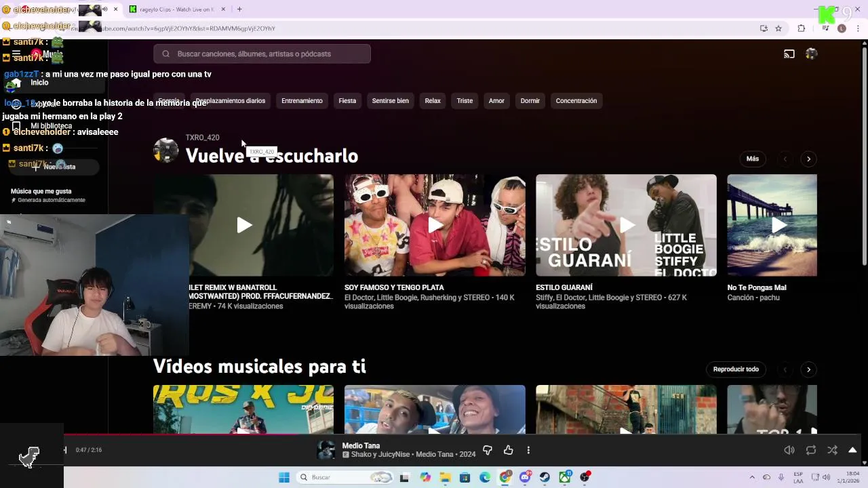Open the ESTILO GUARANÍ title link
Viewport: 868px width, 488px height.
pos(564,287)
